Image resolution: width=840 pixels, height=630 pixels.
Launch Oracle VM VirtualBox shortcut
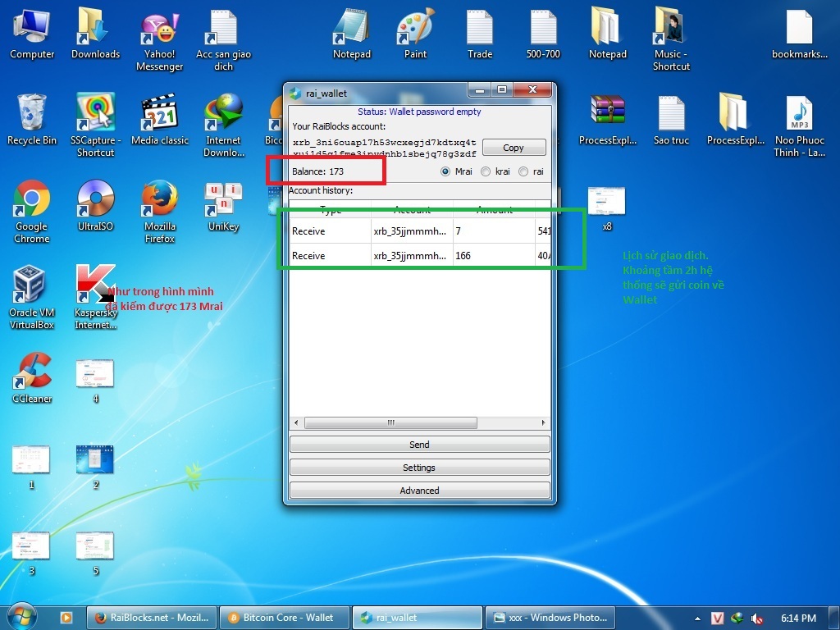[x=31, y=286]
